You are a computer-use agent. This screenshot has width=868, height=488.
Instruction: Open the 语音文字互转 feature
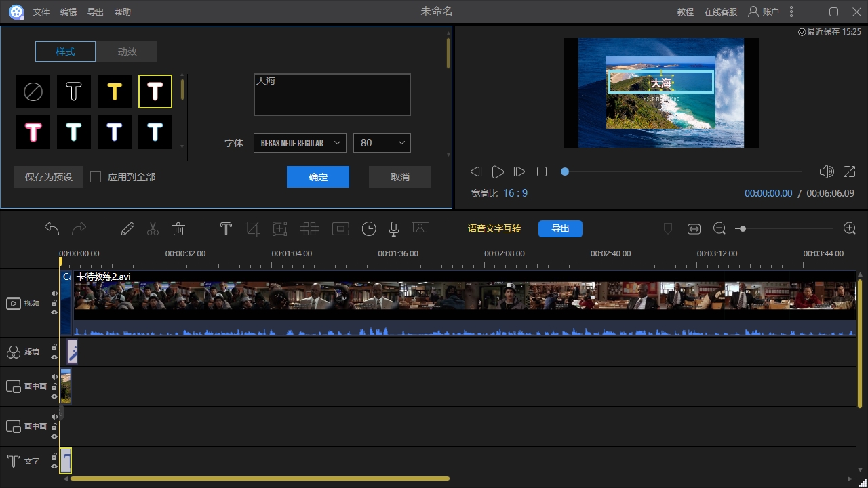tap(494, 229)
